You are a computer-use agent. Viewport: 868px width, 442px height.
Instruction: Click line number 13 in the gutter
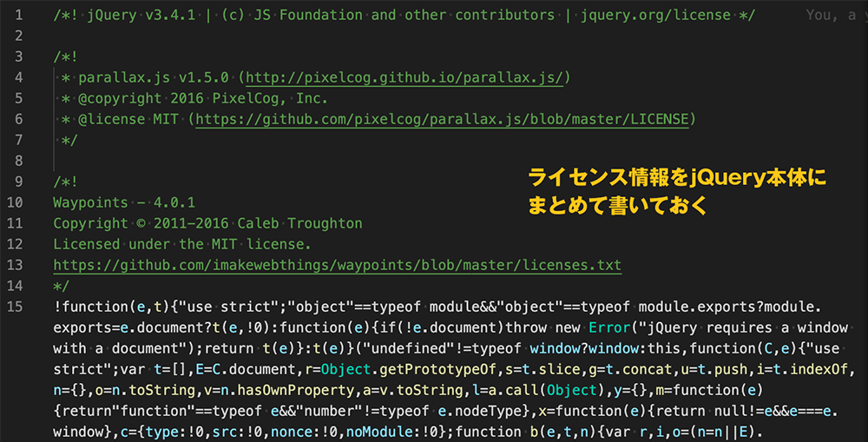coord(15,266)
